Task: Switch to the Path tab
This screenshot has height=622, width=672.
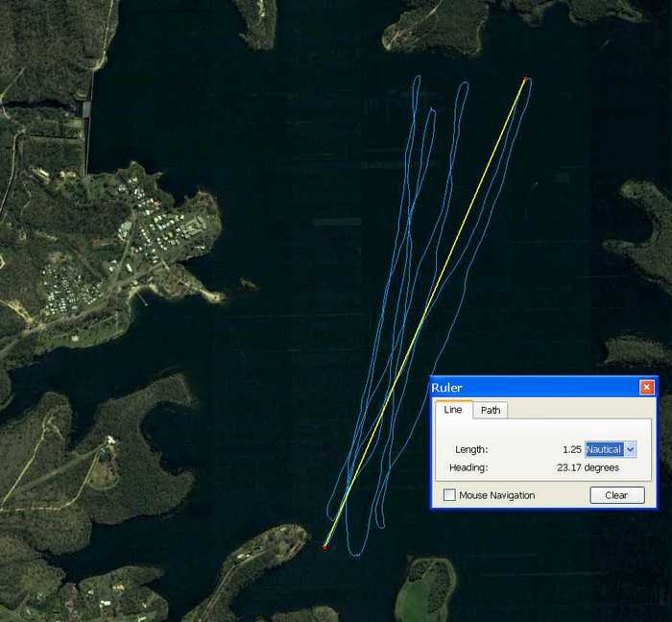Action: tap(491, 410)
